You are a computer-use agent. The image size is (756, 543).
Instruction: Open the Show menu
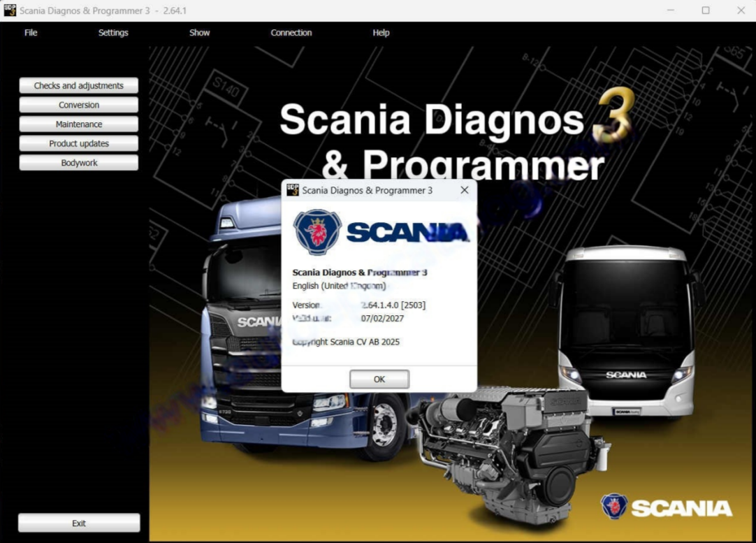(200, 33)
